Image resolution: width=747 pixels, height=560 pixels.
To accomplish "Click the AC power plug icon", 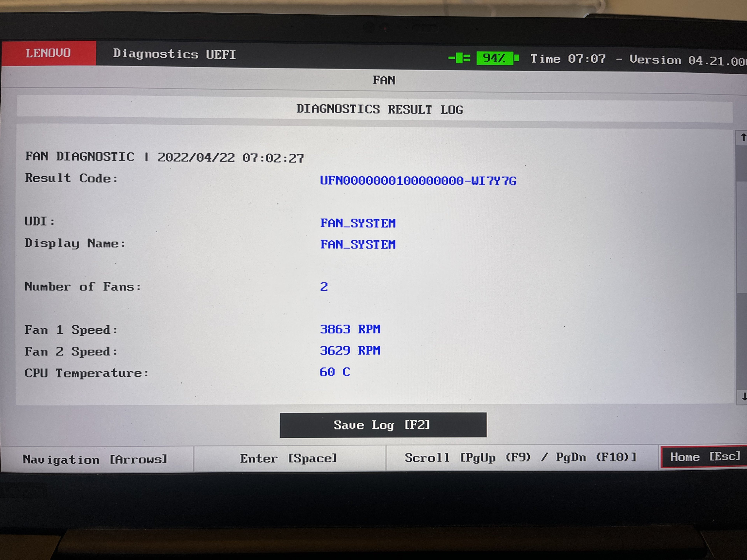I will [x=459, y=58].
